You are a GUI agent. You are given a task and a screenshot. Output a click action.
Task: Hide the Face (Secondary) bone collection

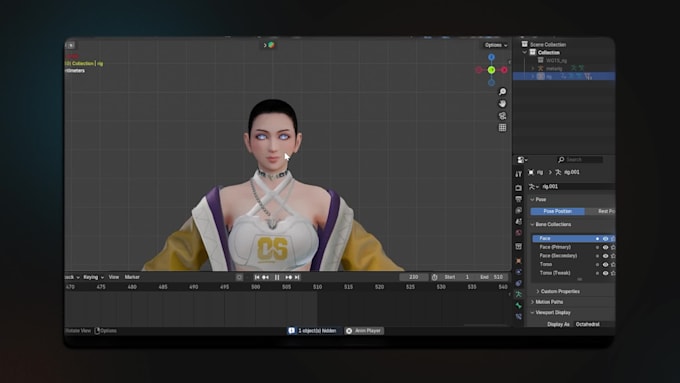pos(605,256)
